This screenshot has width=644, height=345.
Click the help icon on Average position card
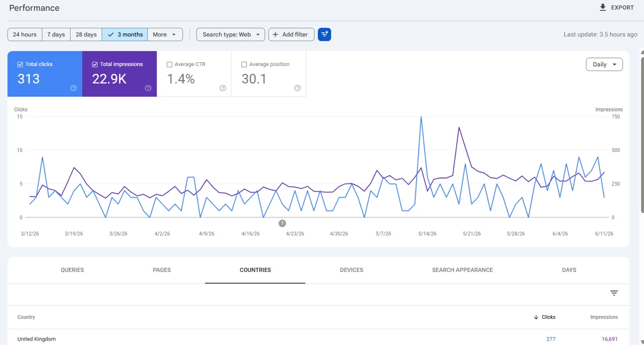pos(297,88)
